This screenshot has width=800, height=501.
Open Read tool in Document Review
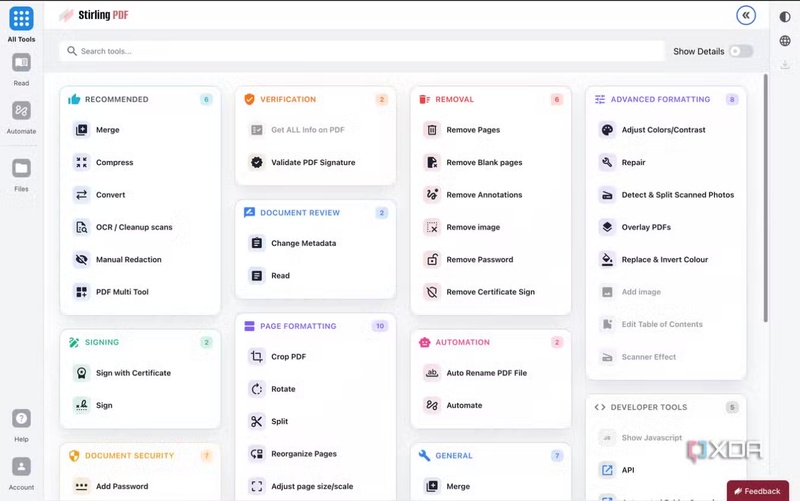pyautogui.click(x=315, y=275)
